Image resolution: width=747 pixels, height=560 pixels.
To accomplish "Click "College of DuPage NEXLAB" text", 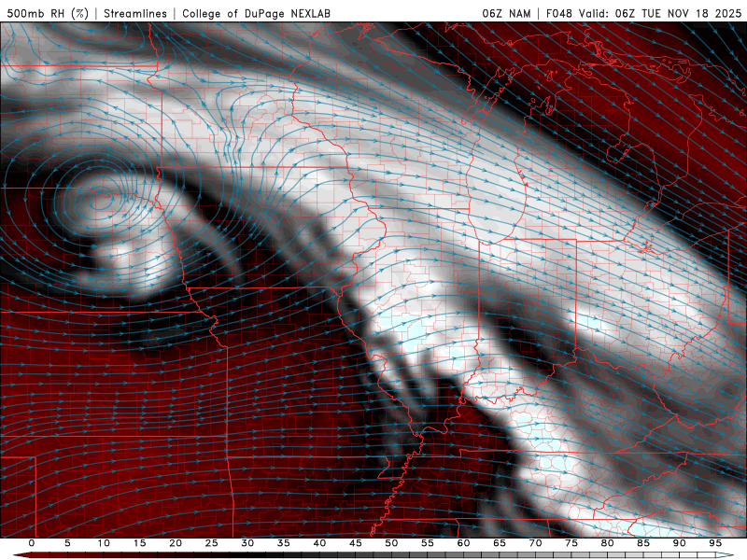I will [x=256, y=13].
